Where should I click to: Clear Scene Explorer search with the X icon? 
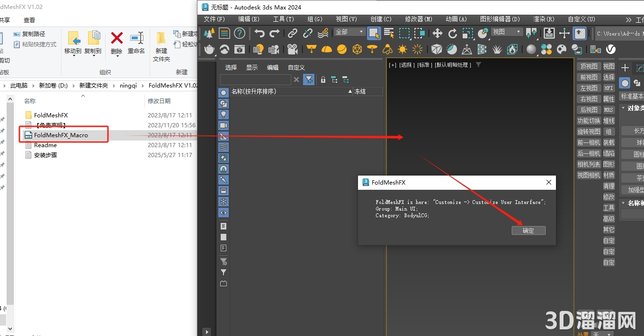coord(296,80)
